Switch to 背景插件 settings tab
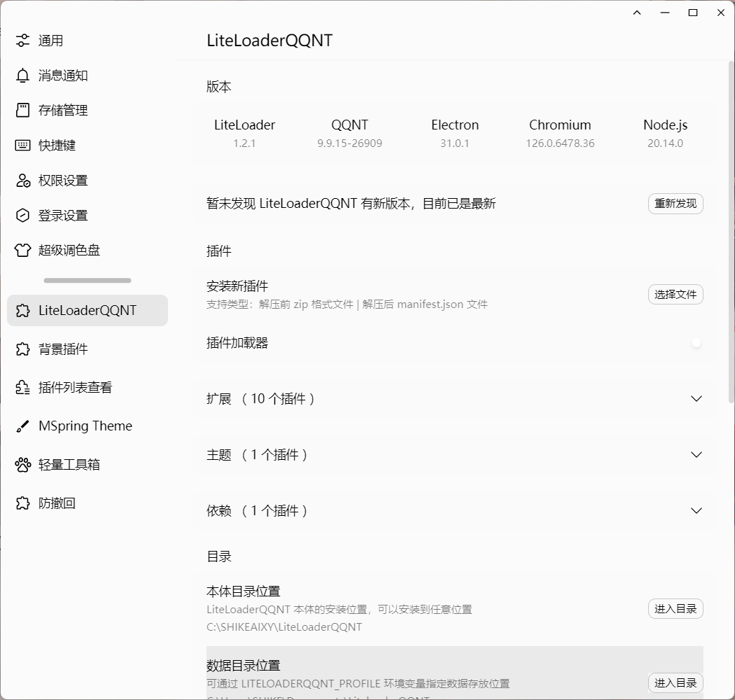735x700 pixels. [63, 349]
